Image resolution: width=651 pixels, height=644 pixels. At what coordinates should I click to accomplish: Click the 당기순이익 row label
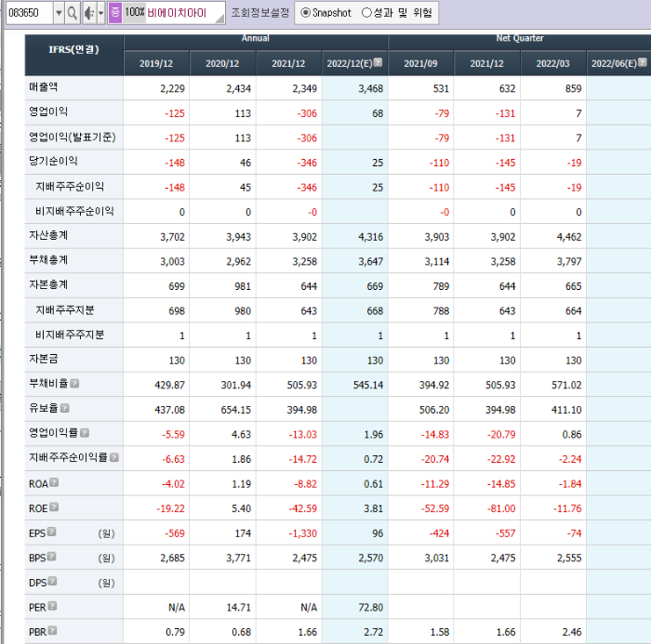click(53, 161)
